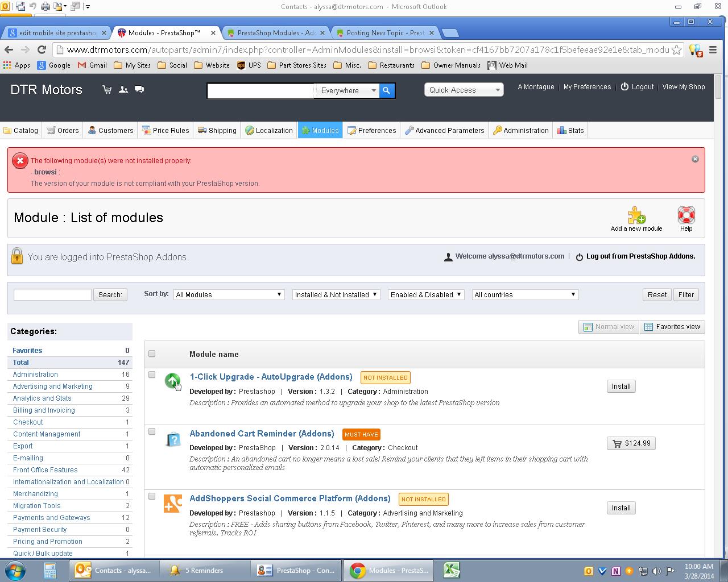Switch to Favorites view
Screen dimensions: 728x582
[x=672, y=327]
